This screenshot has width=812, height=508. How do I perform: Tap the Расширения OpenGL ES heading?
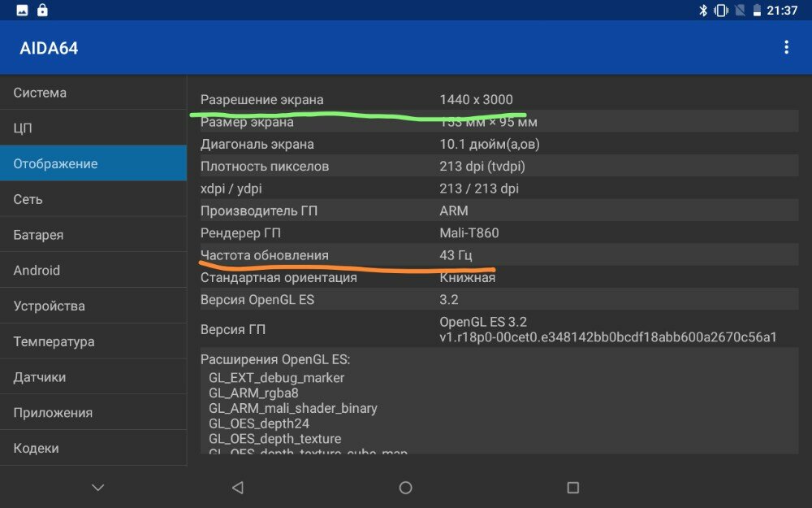click(275, 359)
